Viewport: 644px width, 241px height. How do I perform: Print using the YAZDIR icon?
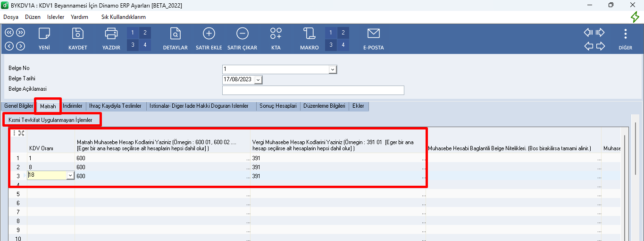pos(111,34)
